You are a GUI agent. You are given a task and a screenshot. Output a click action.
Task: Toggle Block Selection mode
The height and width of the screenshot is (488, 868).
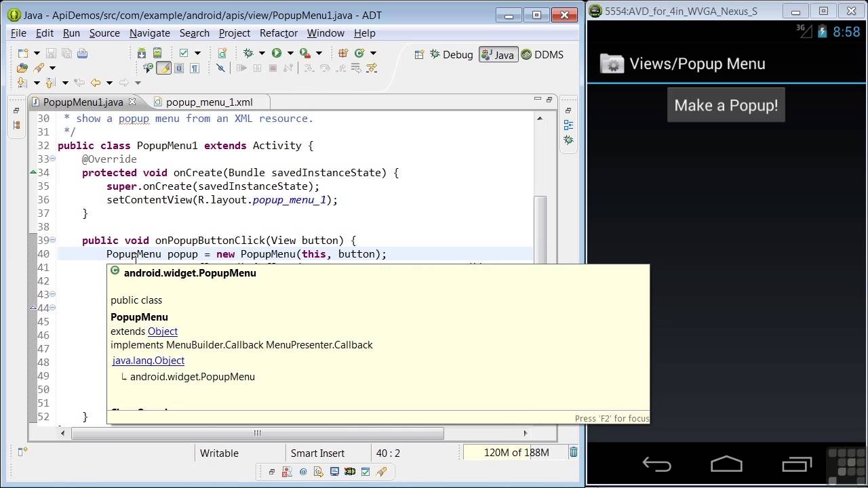click(x=179, y=68)
